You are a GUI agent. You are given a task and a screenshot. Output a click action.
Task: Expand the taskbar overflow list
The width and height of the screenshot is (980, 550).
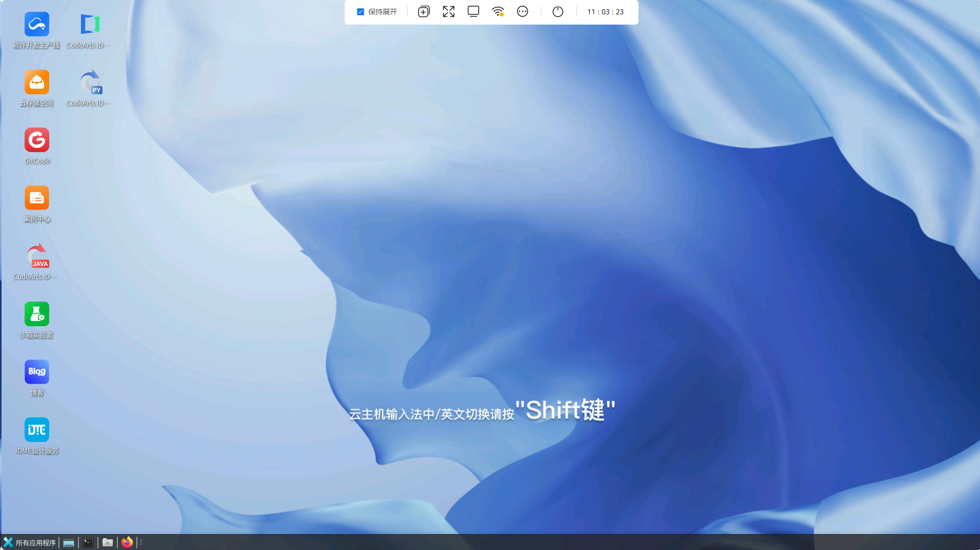click(141, 542)
